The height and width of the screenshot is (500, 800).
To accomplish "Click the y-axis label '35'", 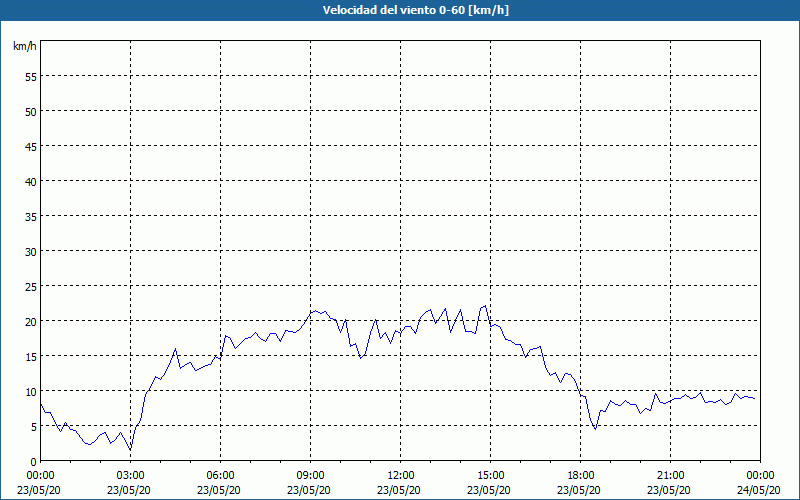I will 31,216.
